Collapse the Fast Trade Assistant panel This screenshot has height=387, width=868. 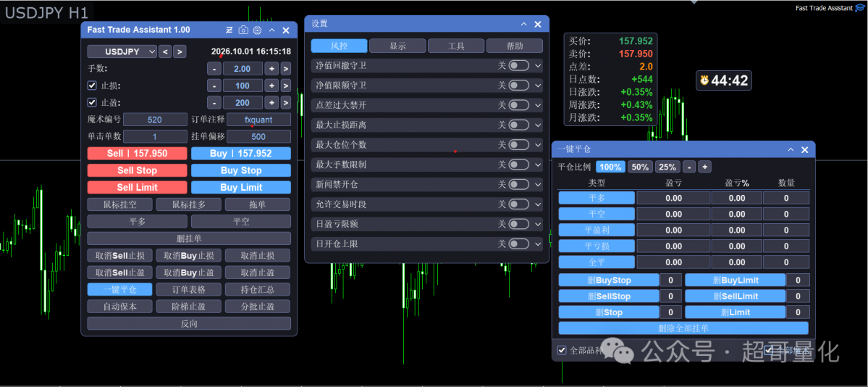271,30
